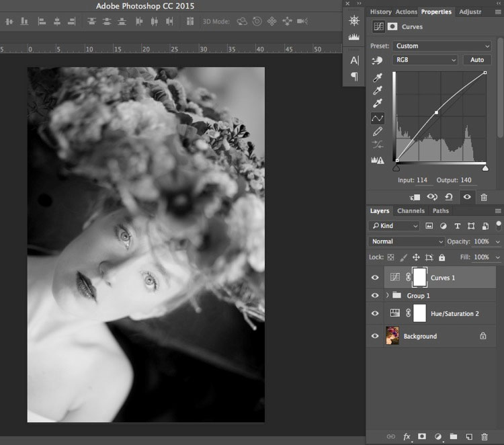This screenshot has height=445, width=504.
Task: Open the Fill slider dropdown arrow
Action: 498,257
